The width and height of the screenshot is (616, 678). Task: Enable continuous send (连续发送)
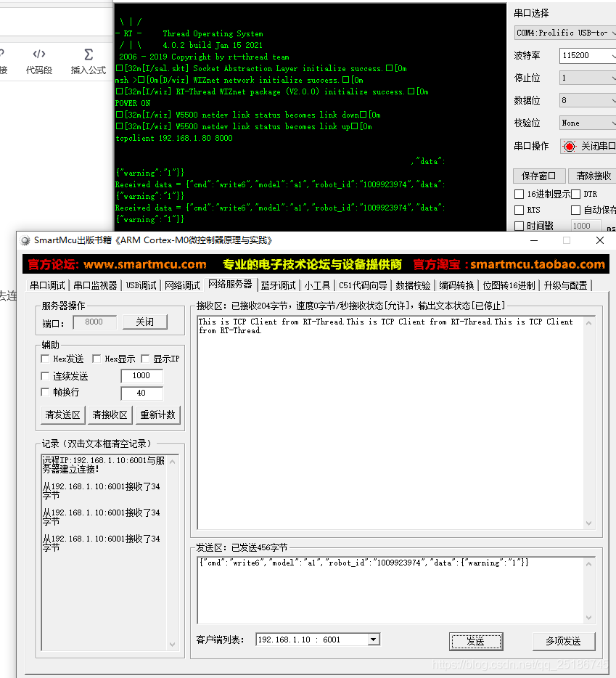click(45, 376)
